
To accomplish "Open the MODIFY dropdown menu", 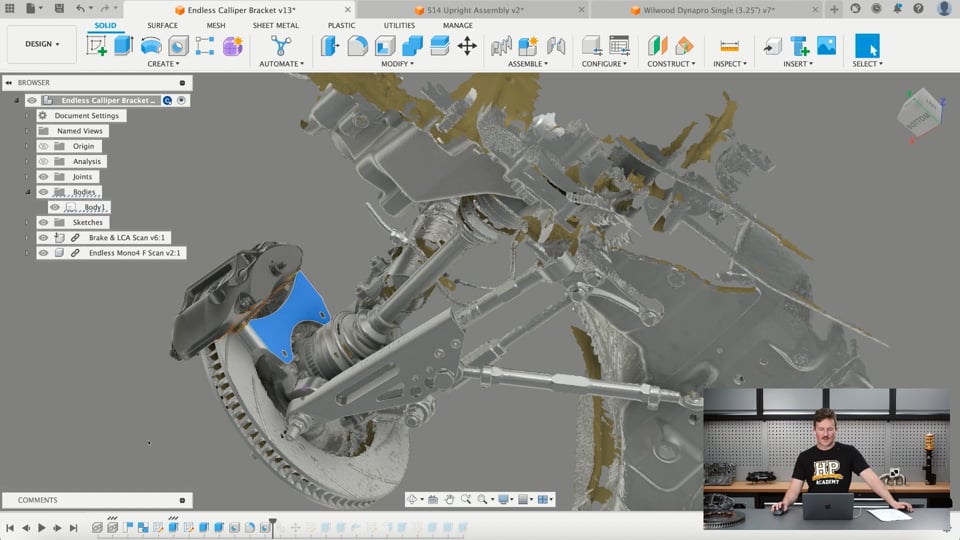I will 397,64.
